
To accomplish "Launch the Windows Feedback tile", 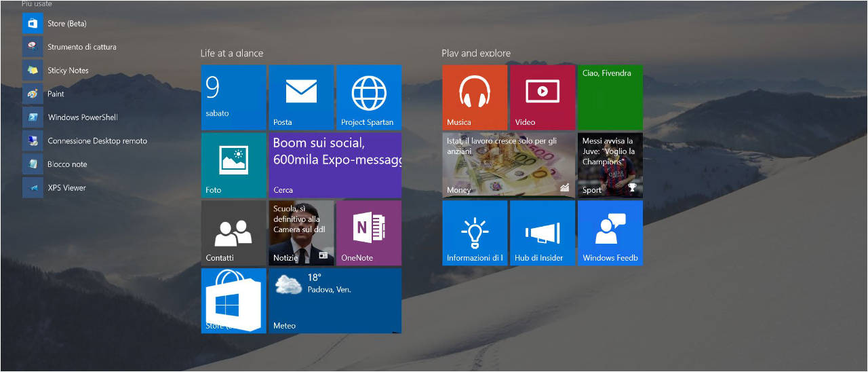I will (x=610, y=233).
